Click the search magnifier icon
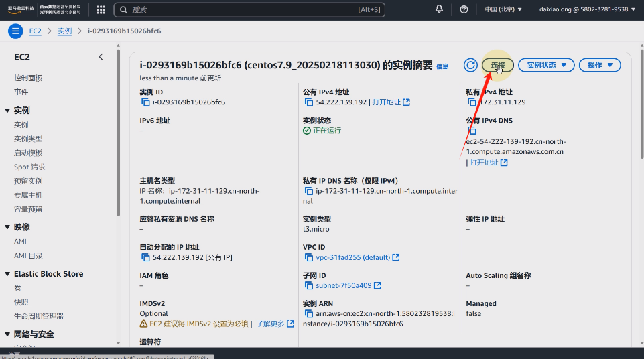Image resolution: width=644 pixels, height=359 pixels. click(x=123, y=9)
